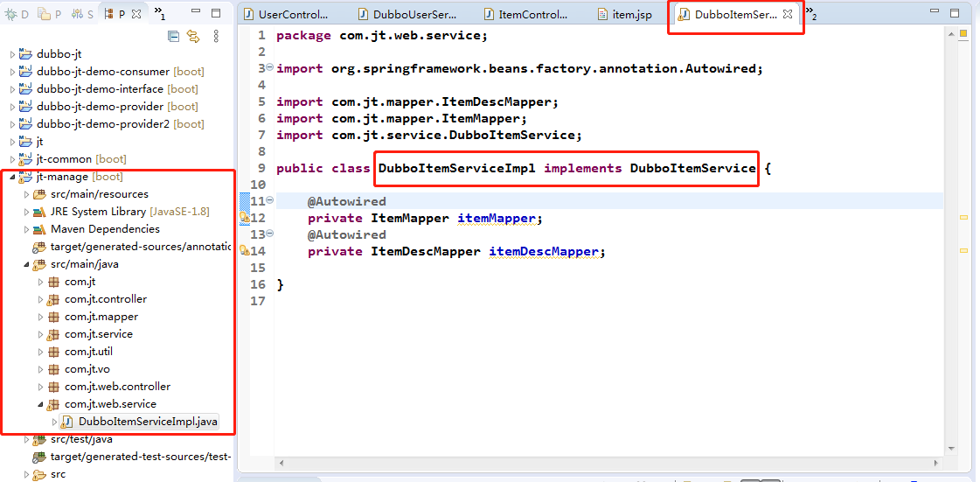The height and width of the screenshot is (482, 980).
Task: Select the dubbo-jt project icon
Action: pyautogui.click(x=25, y=54)
